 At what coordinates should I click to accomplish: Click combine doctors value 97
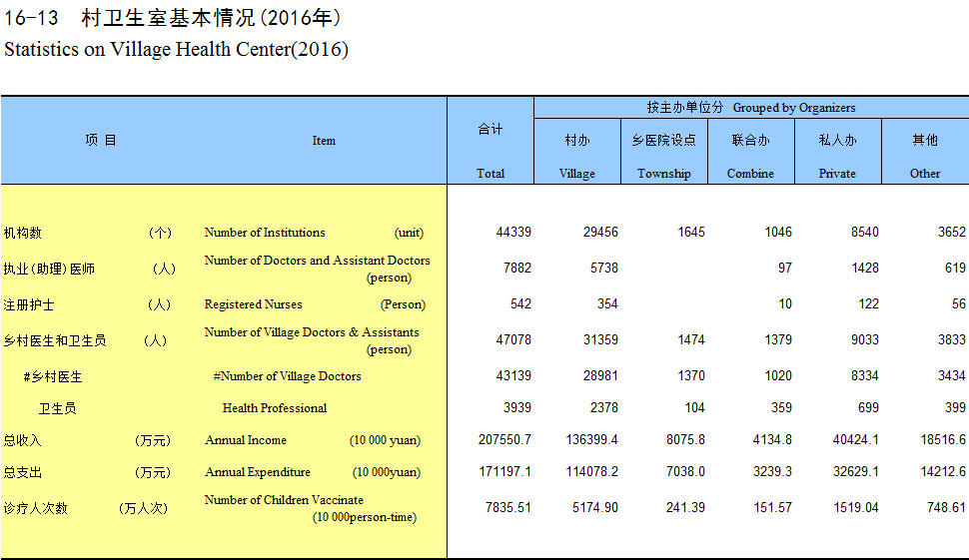(785, 268)
